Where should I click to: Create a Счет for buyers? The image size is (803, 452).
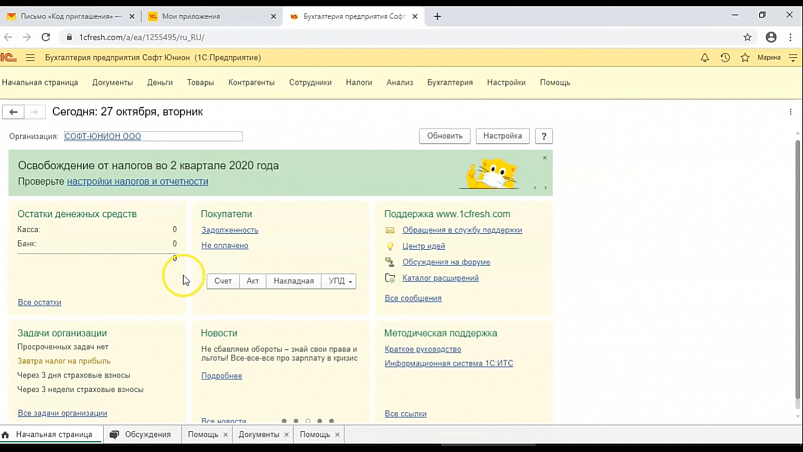[x=223, y=281]
